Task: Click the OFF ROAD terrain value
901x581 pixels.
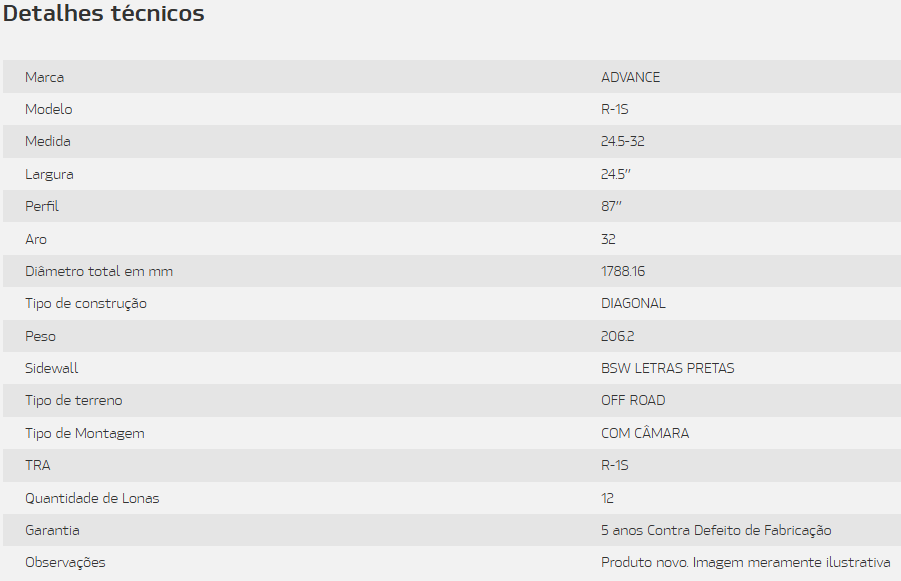Action: pos(633,400)
